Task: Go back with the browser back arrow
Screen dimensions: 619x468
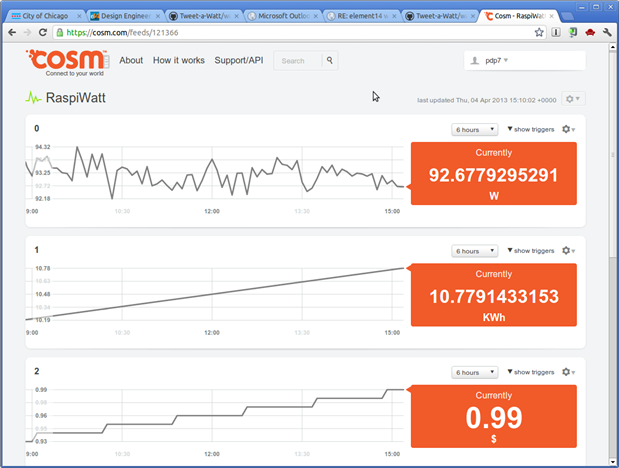Action: tap(12, 32)
